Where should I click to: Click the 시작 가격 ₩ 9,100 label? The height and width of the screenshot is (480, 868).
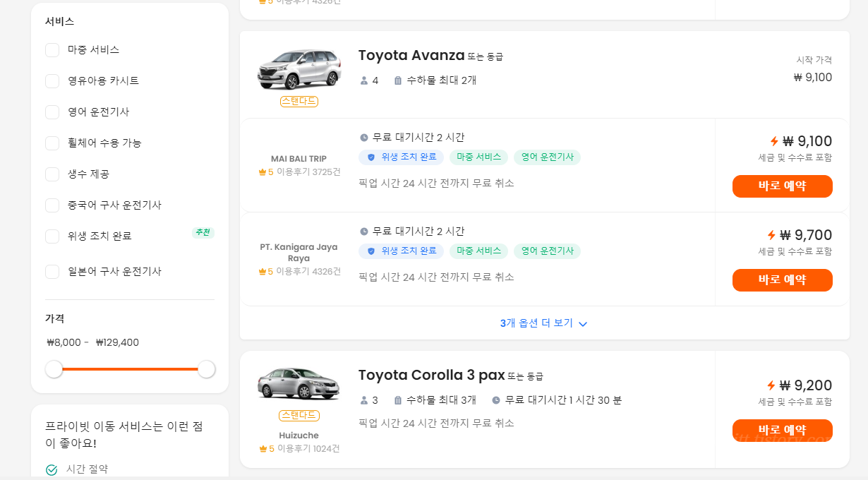(x=813, y=70)
